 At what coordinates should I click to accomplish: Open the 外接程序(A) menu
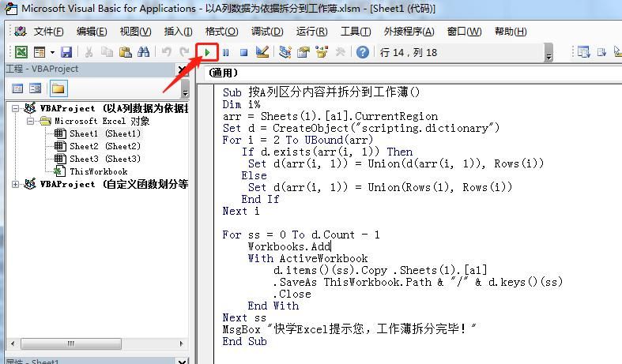[409, 32]
